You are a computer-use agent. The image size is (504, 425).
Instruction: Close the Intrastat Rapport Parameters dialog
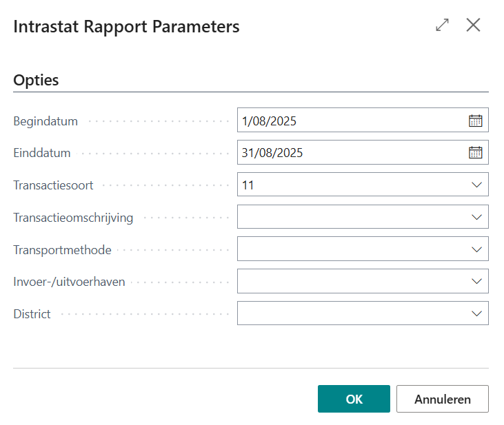[473, 25]
